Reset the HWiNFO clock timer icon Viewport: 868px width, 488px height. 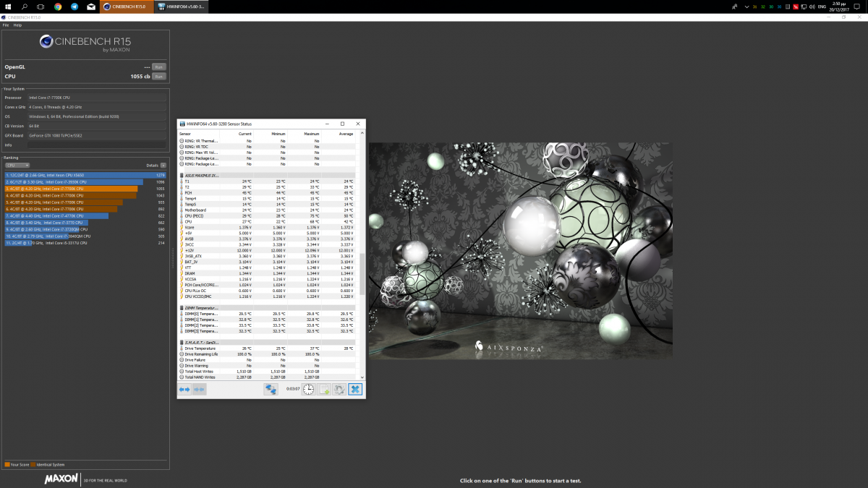coord(308,390)
